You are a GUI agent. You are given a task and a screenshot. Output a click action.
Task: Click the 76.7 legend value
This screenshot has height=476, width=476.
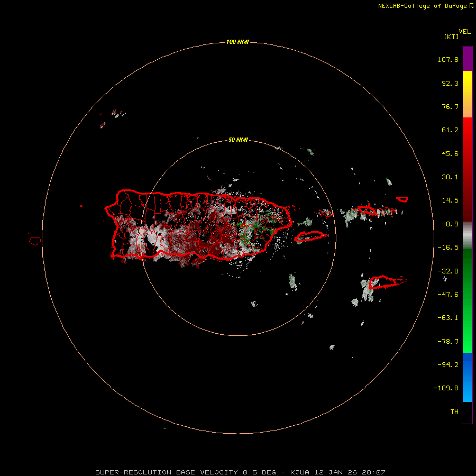(450, 106)
